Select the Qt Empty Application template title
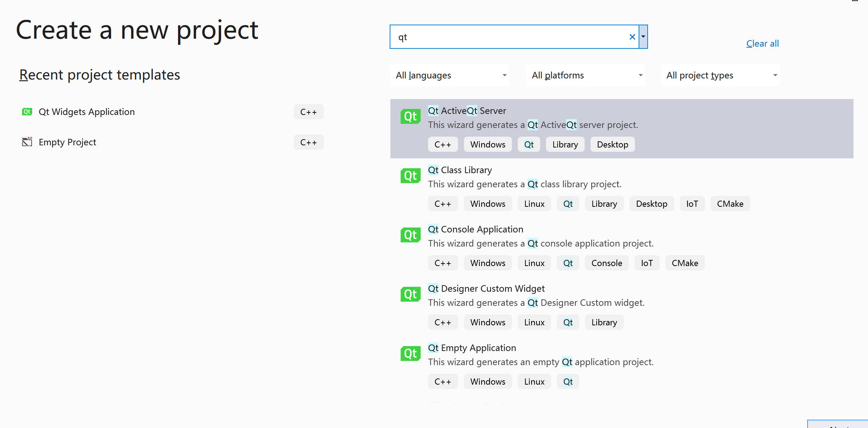This screenshot has height=428, width=868. tap(472, 348)
